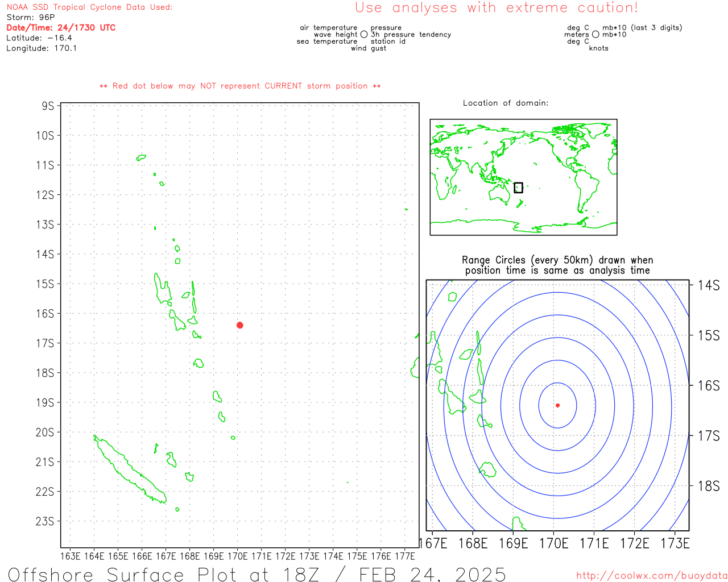The width and height of the screenshot is (728, 582).
Task: Click the 'air temperature' legend label
Action: (329, 28)
